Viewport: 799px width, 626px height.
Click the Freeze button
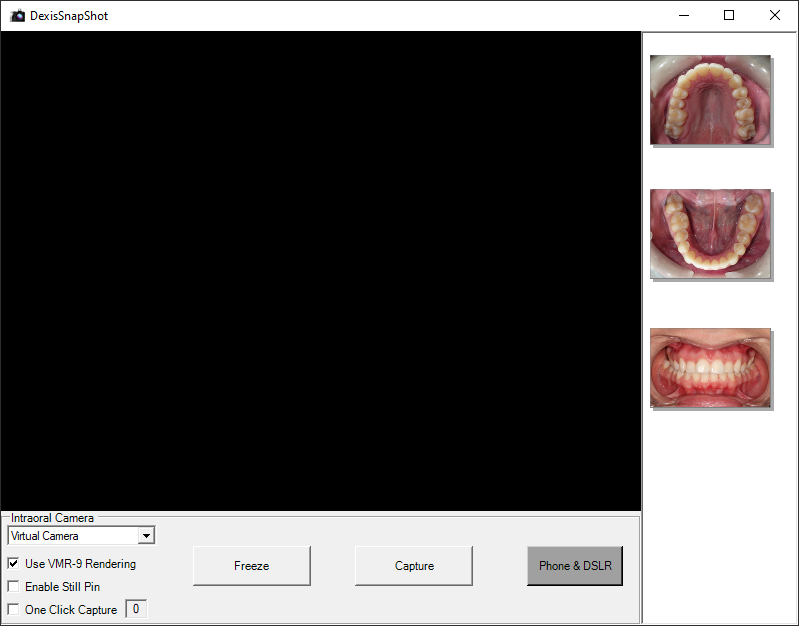(x=252, y=566)
